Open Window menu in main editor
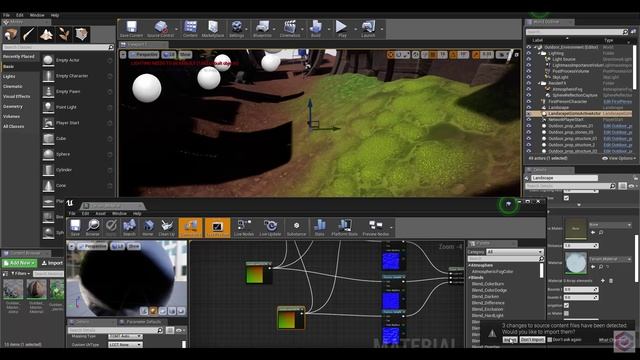The image size is (640, 360). coord(37,15)
